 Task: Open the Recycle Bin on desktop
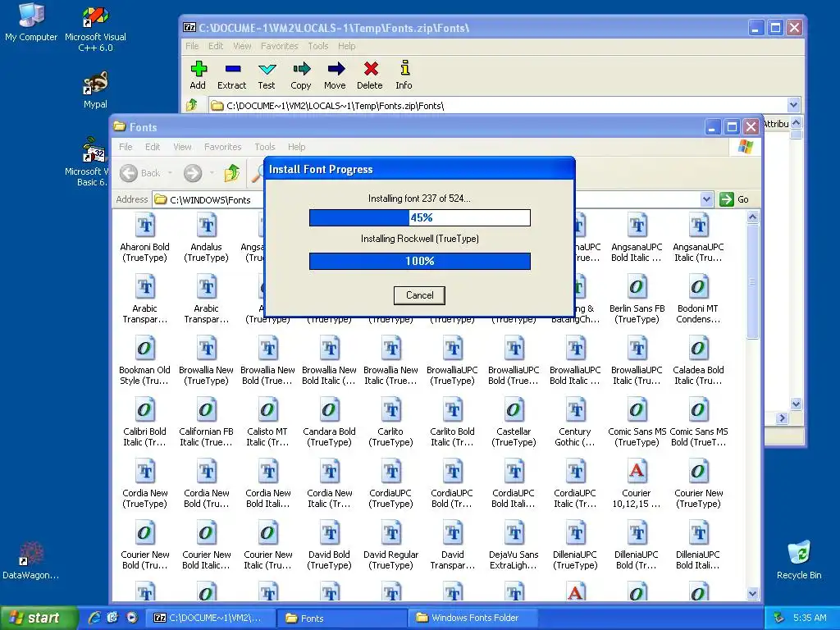tap(799, 559)
